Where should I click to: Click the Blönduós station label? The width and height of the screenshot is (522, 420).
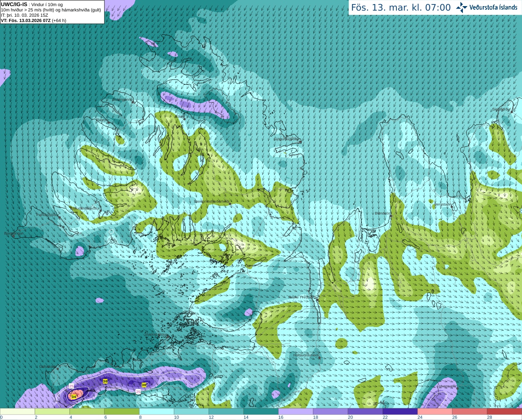pos(383,213)
